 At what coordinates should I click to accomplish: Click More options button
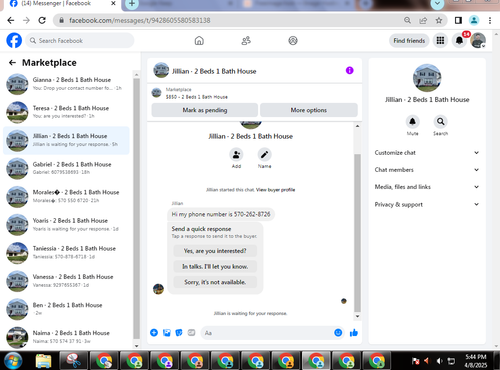[x=309, y=110]
